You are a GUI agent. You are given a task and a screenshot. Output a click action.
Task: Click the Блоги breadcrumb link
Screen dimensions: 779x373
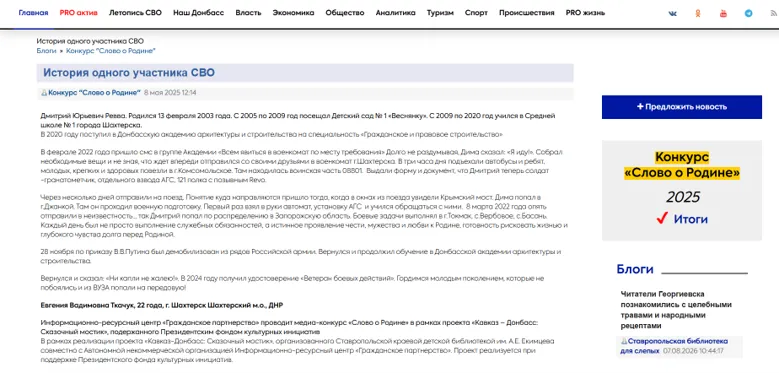(46, 51)
